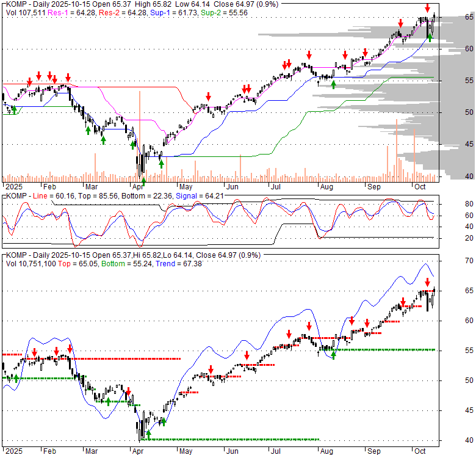
Task: Select Trend = 67.38 in lower chart
Action: [x=179, y=264]
